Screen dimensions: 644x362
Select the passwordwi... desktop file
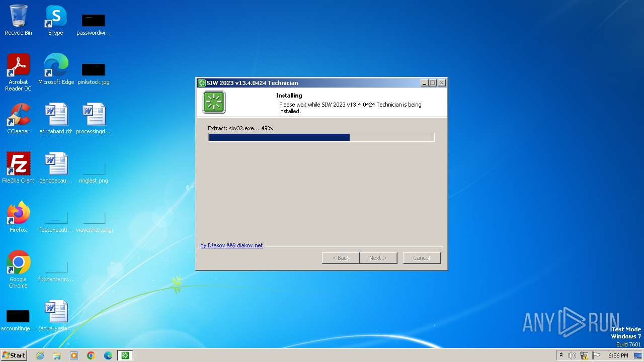pos(94,24)
